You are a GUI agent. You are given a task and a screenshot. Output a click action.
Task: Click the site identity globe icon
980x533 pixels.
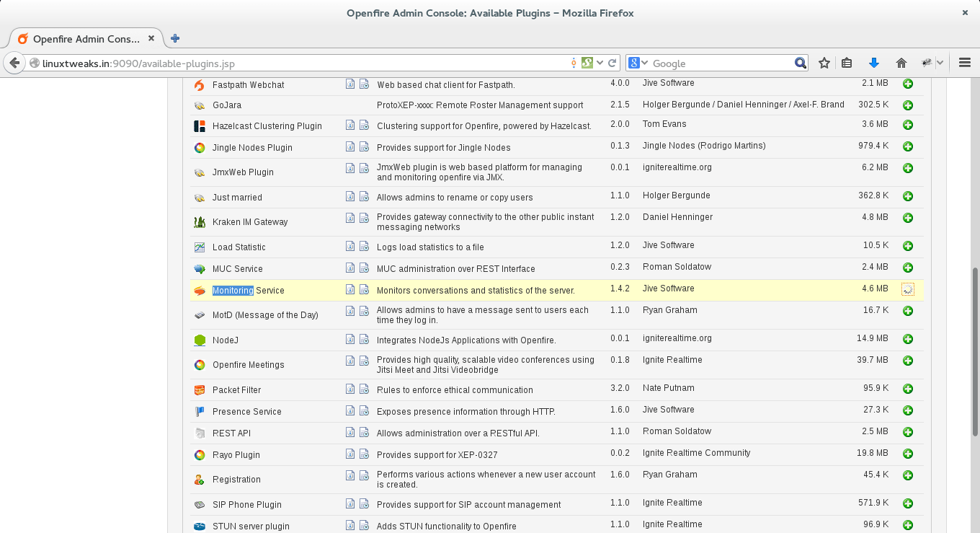pos(34,63)
